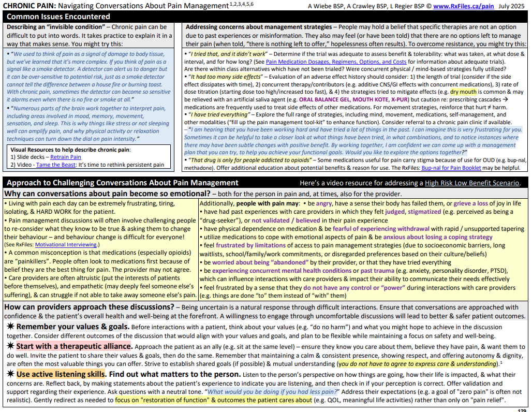The image size is (532, 412).
Task: Click the bullet starting Care providers are often altruistic
Action: pos(100,286)
